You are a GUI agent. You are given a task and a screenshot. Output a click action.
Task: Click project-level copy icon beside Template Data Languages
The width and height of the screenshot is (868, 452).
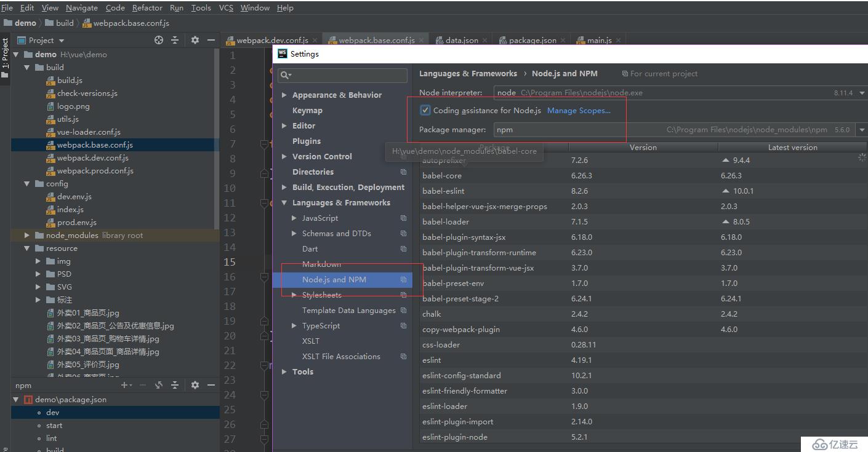point(403,310)
